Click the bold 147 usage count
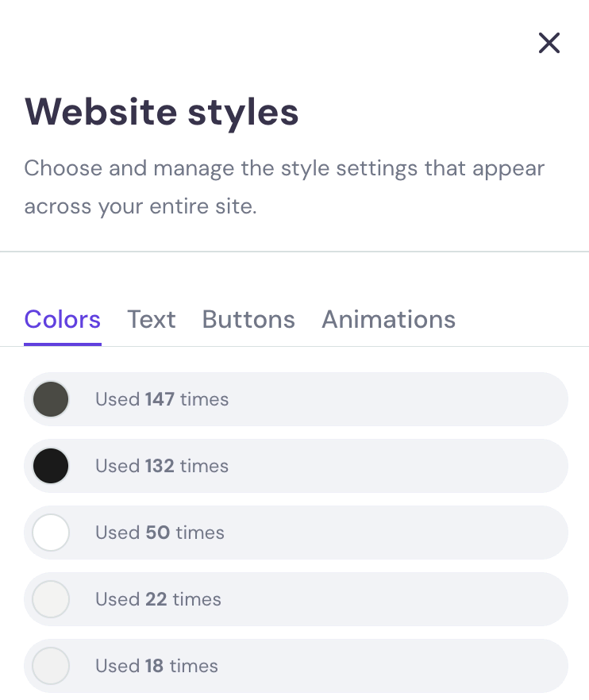This screenshot has height=700, width=589. 160,399
